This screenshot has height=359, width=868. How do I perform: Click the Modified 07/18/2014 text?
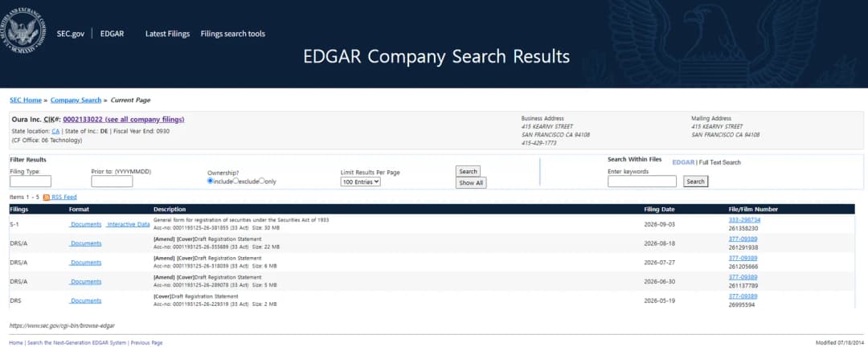tap(840, 343)
